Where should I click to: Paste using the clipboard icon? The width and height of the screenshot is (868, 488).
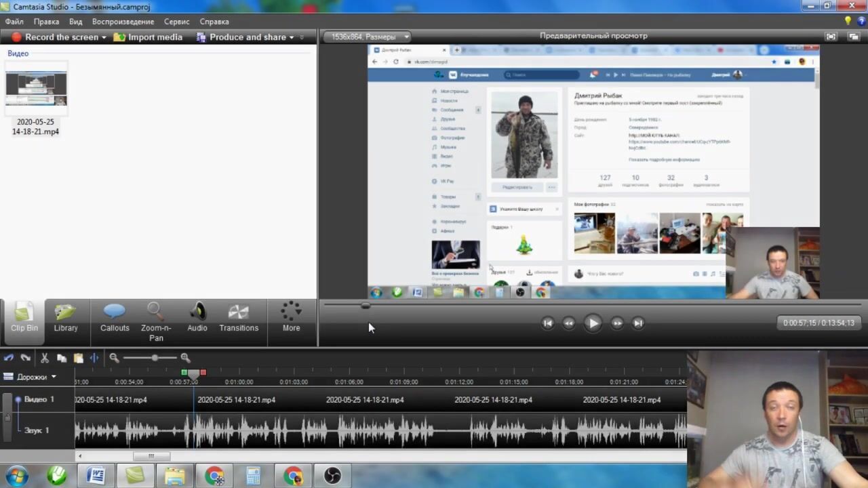coord(78,358)
